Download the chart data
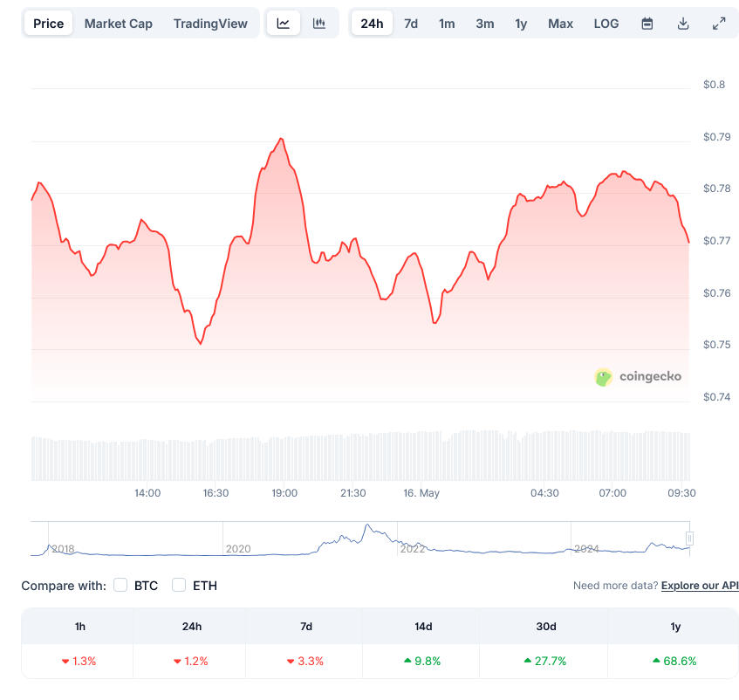739x700 pixels. point(683,24)
